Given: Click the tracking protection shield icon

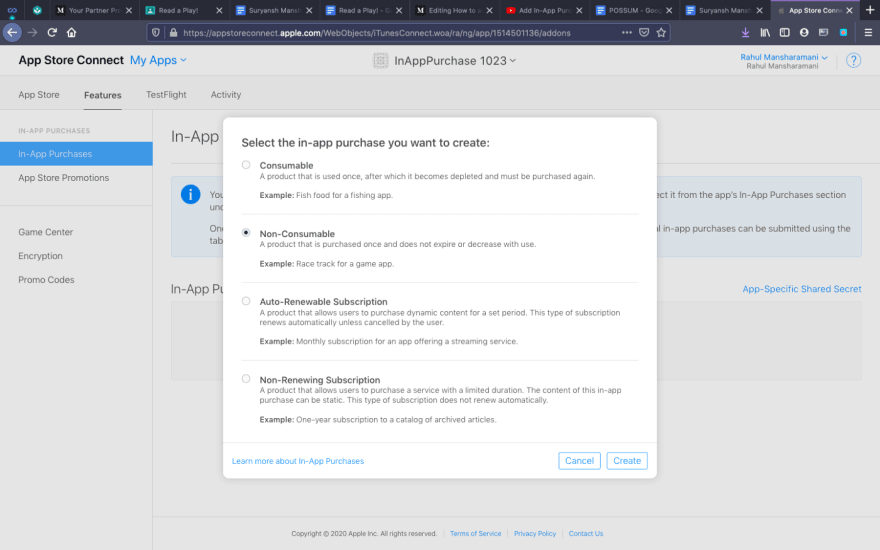Looking at the screenshot, I should pos(157,33).
